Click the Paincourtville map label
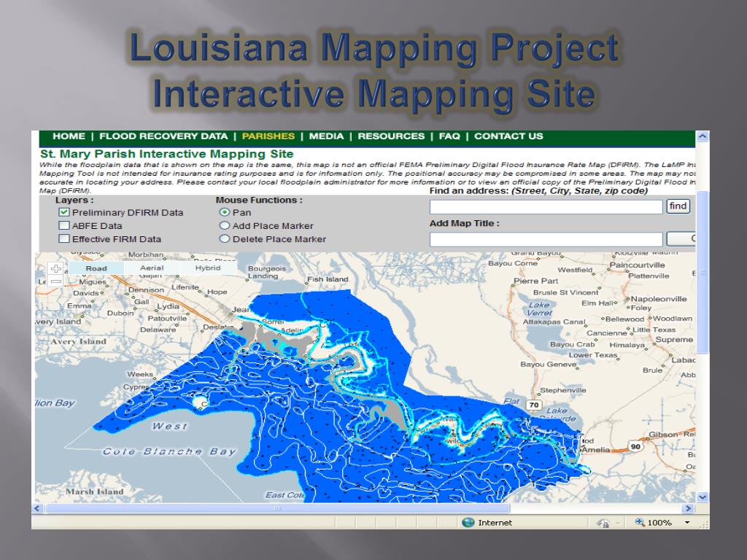Screen dimensions: 747x560 point(637,265)
